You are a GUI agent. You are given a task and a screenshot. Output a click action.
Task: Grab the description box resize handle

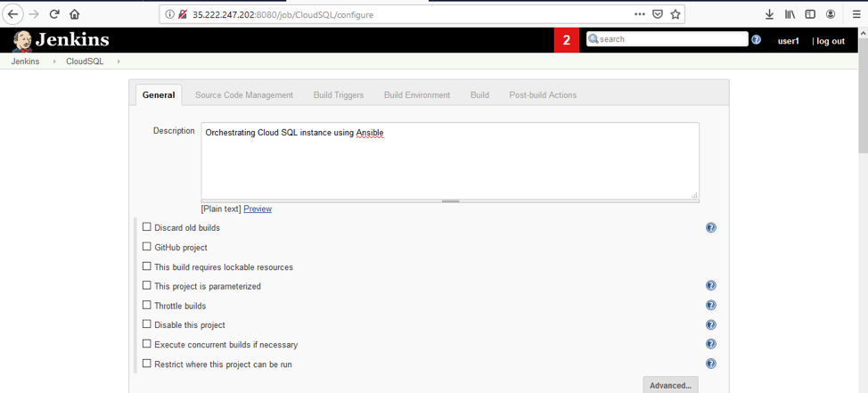pos(450,201)
